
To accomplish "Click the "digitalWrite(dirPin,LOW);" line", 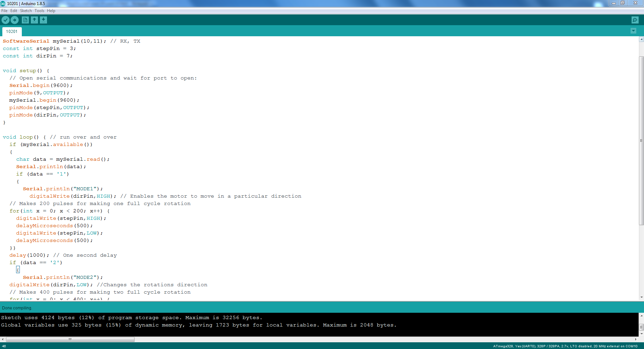I will [x=51, y=285].
